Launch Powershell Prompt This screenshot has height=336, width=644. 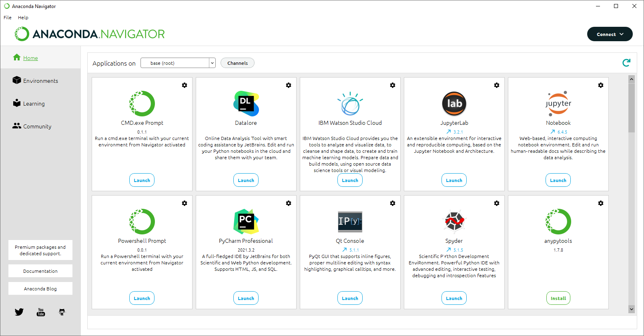pos(142,298)
